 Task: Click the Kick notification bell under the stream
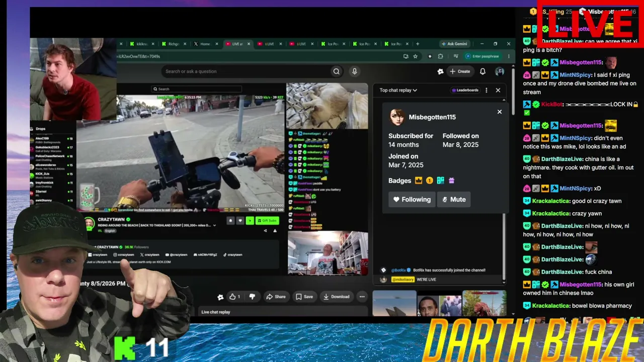pos(230,220)
